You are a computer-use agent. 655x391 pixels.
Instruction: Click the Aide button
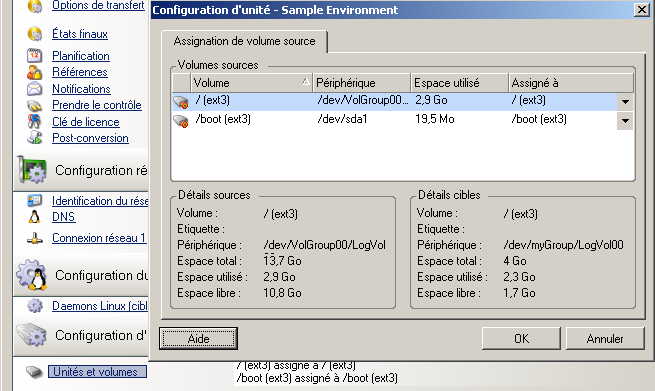point(198,338)
